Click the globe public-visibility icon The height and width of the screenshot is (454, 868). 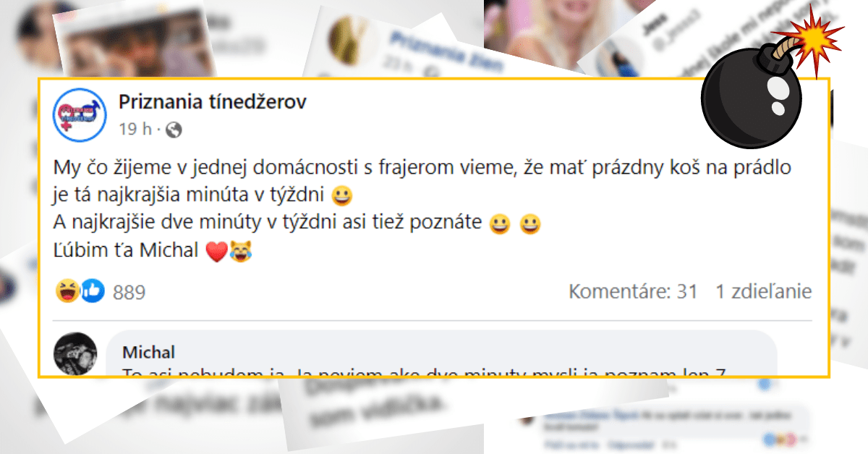point(174,130)
